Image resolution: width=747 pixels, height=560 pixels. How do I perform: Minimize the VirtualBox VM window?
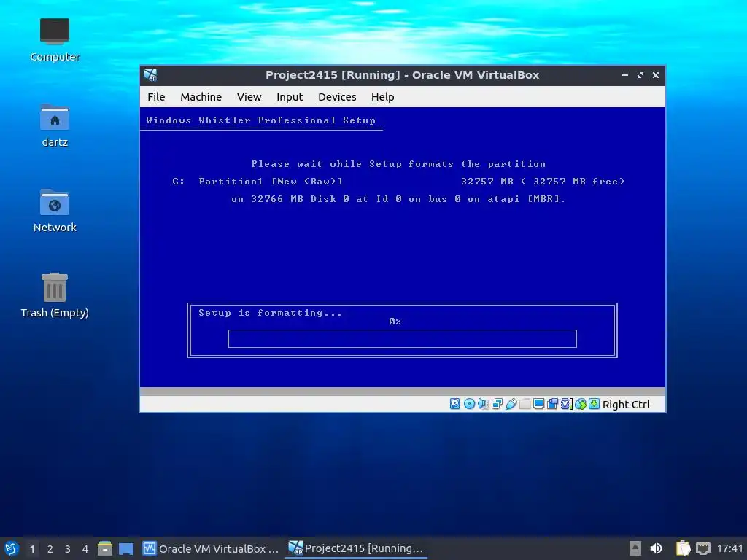click(625, 75)
